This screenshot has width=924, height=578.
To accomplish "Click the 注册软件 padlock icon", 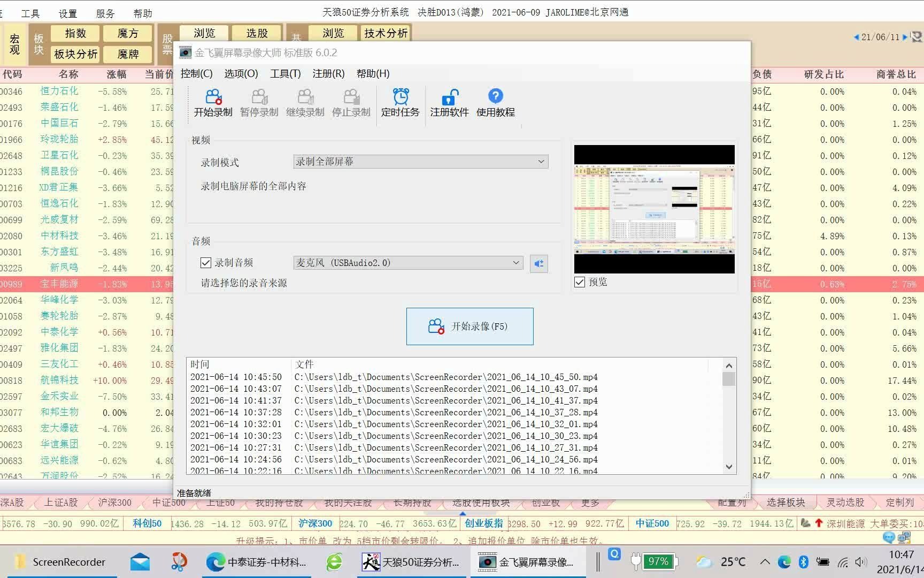I will coord(449,103).
